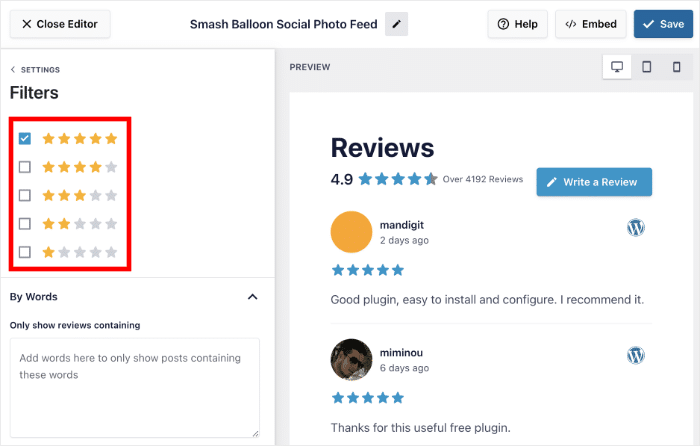Click the Embed button

pyautogui.click(x=591, y=24)
